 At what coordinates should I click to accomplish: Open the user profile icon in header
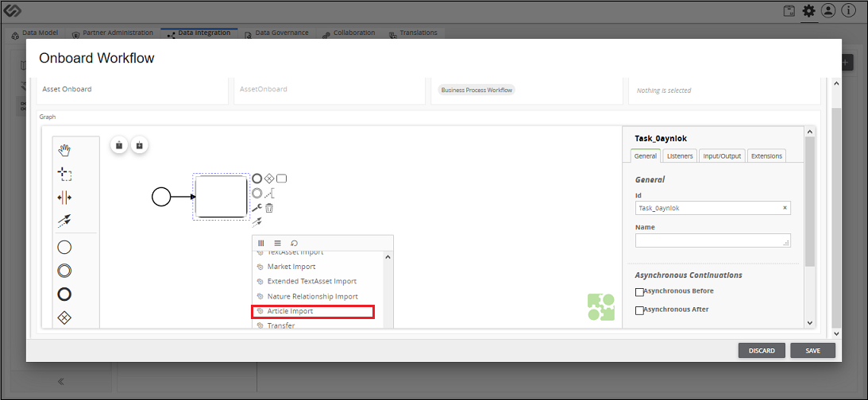coord(828,11)
